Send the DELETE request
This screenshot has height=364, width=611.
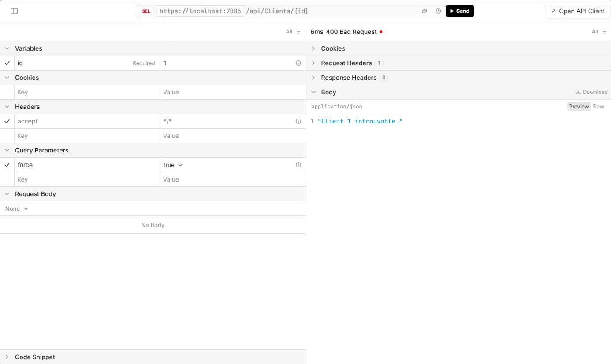[x=459, y=11]
